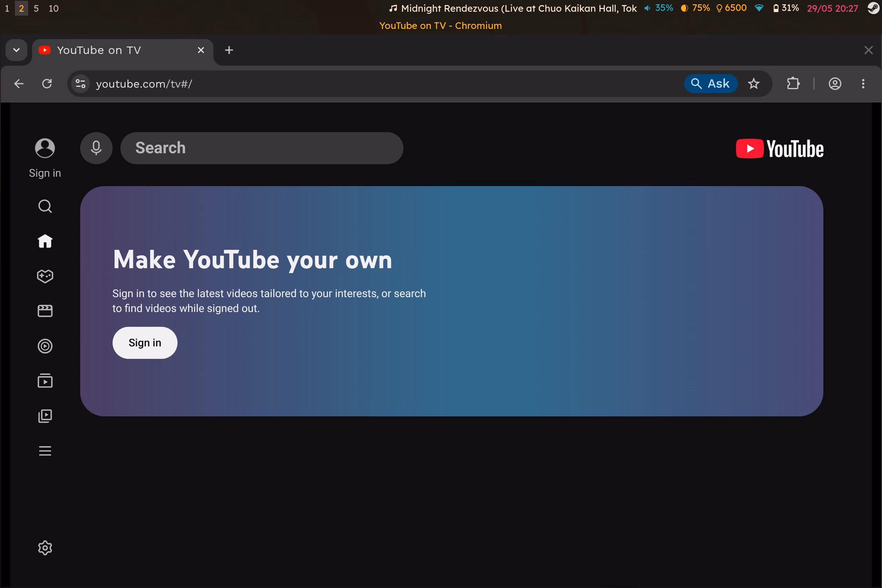882x588 pixels.
Task: Close the YouTube on TV tab
Action: (201, 50)
